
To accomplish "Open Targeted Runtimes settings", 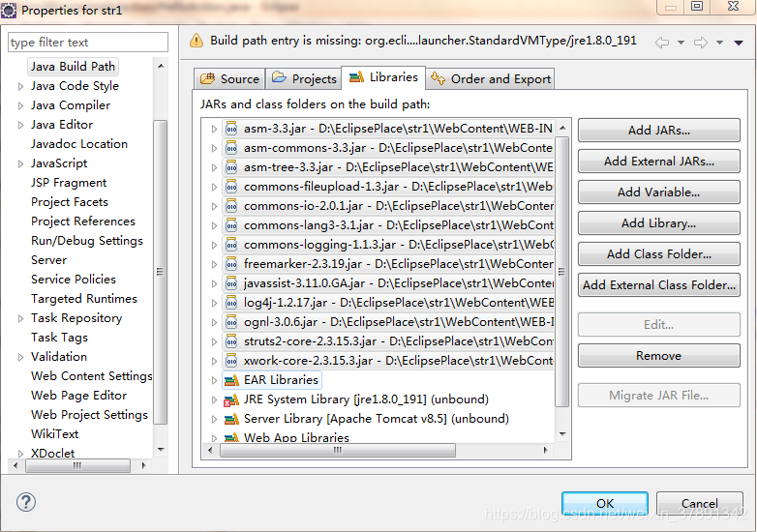I will pos(84,299).
